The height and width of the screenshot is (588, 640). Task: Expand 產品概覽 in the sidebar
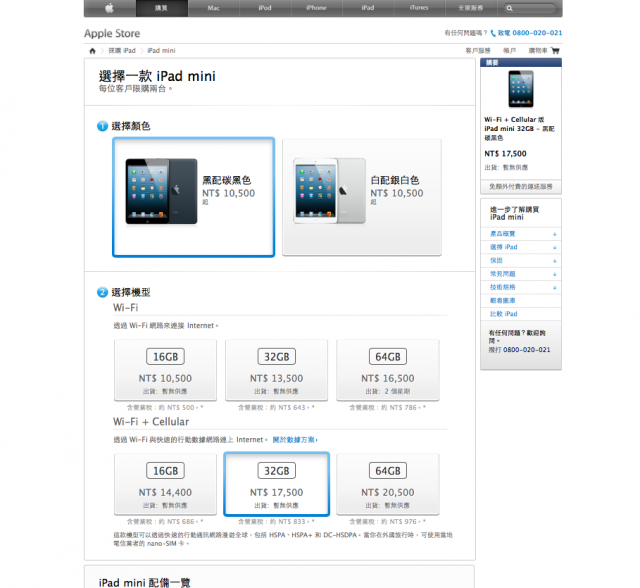523,234
